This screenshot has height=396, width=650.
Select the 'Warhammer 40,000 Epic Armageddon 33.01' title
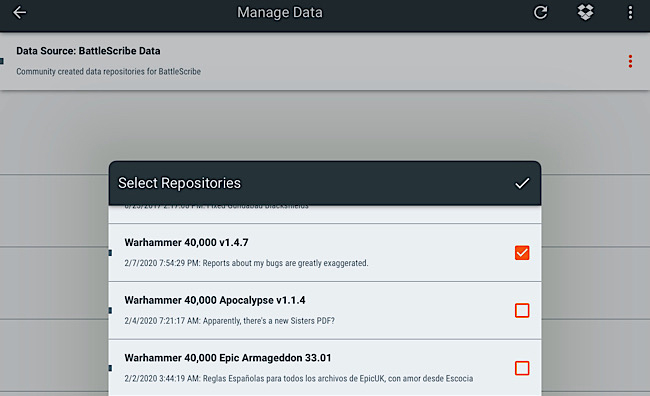[228, 358]
